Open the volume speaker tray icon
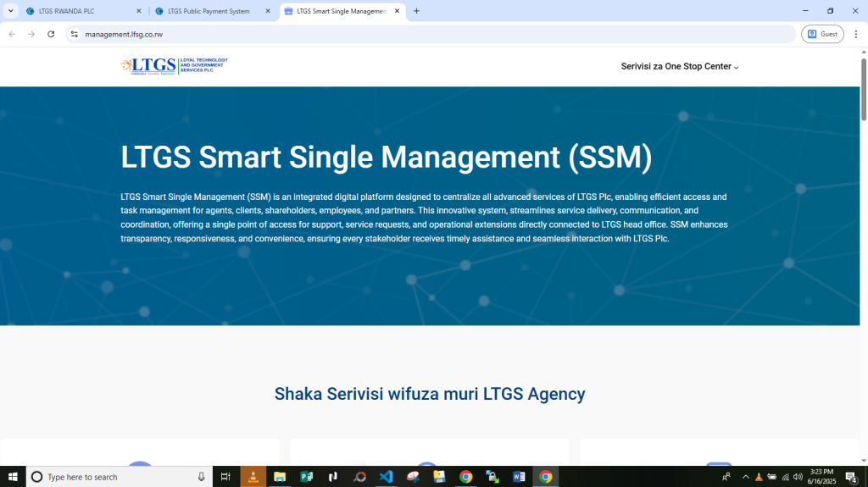Image resolution: width=868 pixels, height=487 pixels. (x=798, y=477)
